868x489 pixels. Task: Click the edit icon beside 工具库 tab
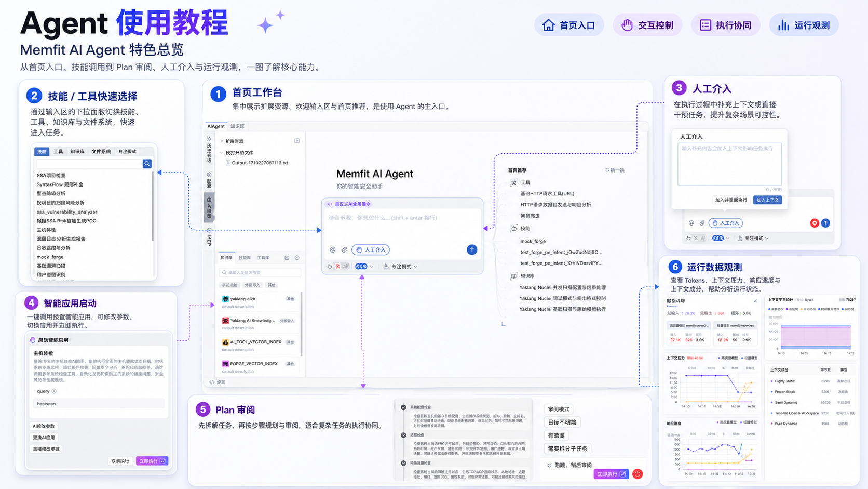click(x=287, y=258)
